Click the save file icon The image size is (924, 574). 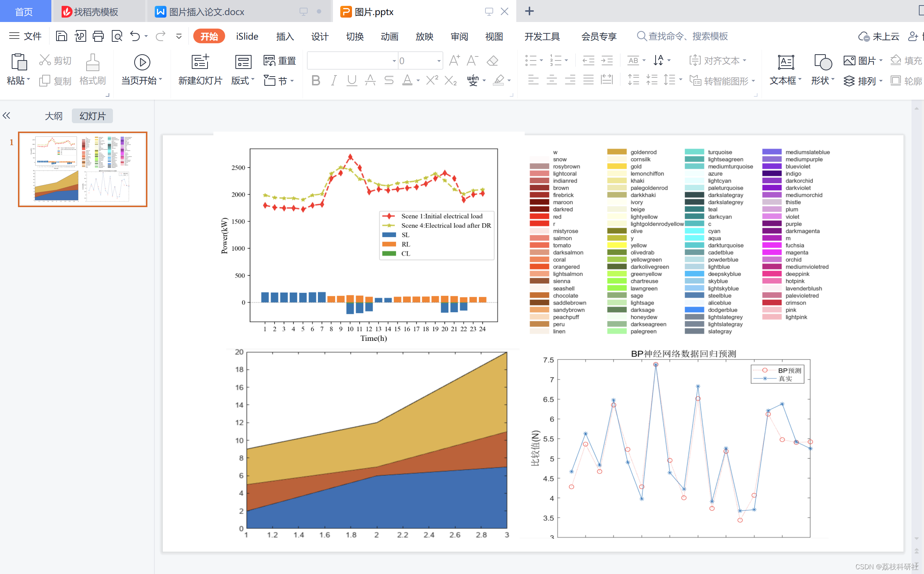pos(61,36)
